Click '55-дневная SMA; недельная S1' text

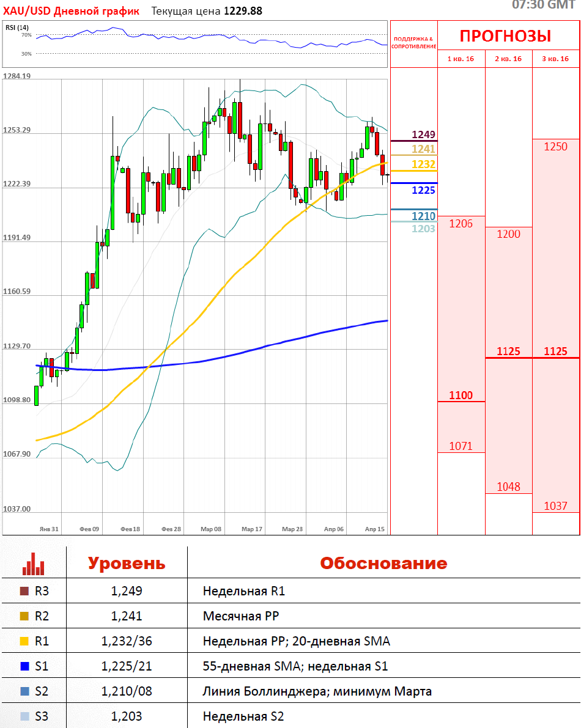pyautogui.click(x=295, y=666)
